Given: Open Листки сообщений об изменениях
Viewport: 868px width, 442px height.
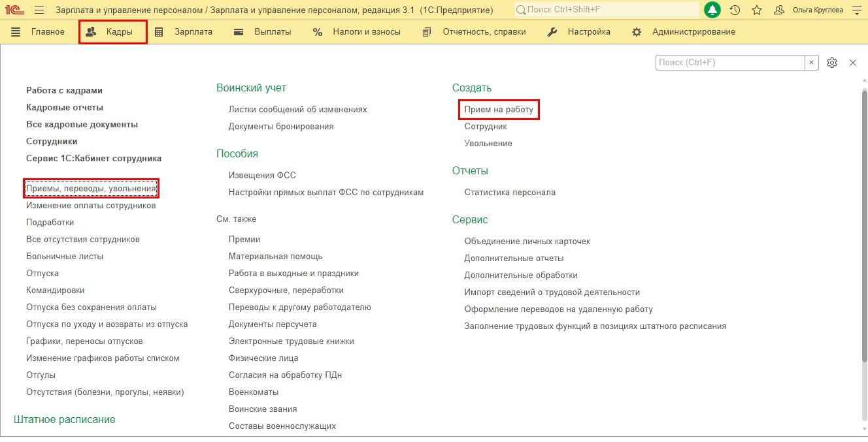Looking at the screenshot, I should click(298, 110).
